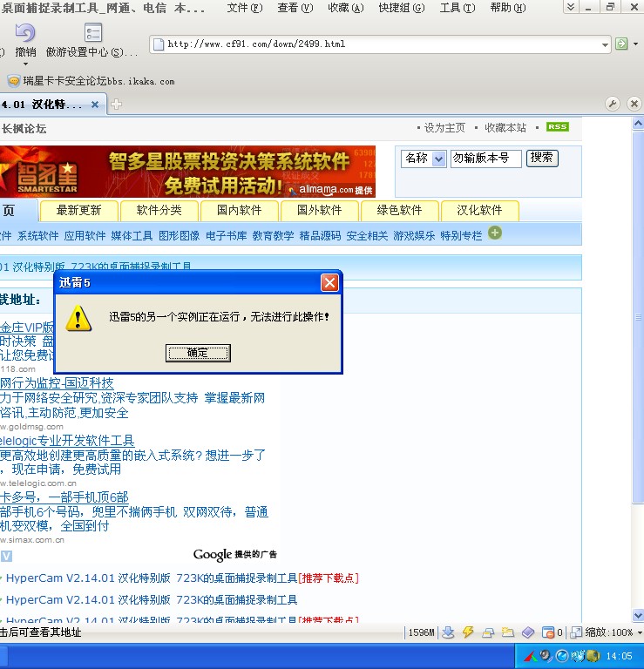This screenshot has width=644, height=669.
Task: Click the red-green triangle tray icon
Action: [531, 656]
